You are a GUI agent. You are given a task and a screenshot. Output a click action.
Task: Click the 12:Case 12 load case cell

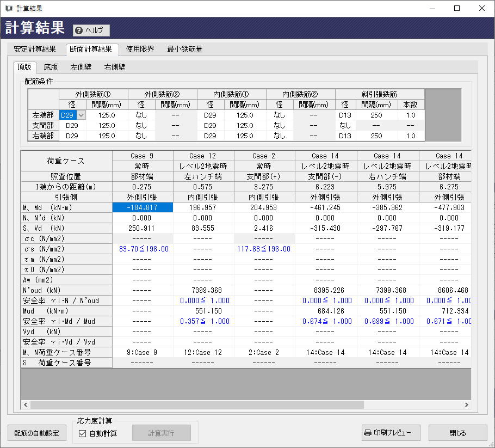(x=203, y=352)
